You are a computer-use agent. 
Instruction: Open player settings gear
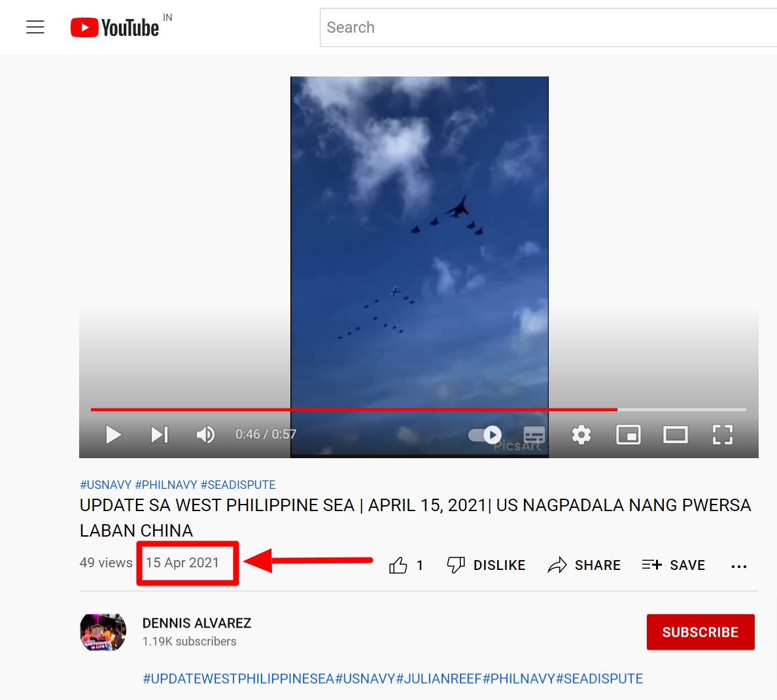coord(581,435)
